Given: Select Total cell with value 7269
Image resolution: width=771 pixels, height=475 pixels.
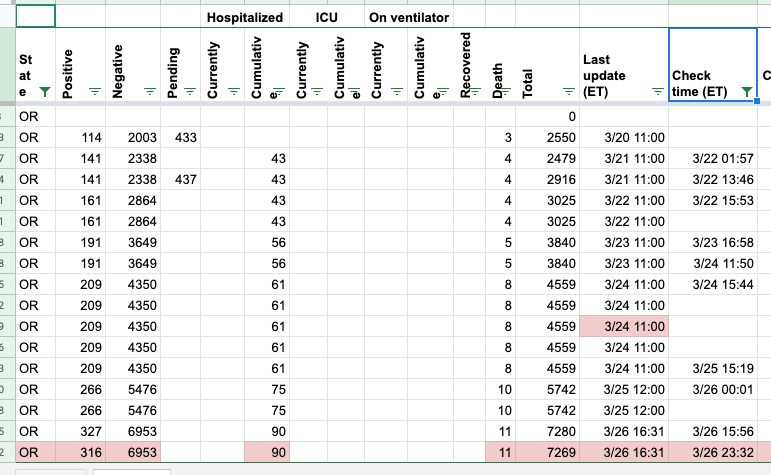Looking at the screenshot, I should [x=548, y=452].
